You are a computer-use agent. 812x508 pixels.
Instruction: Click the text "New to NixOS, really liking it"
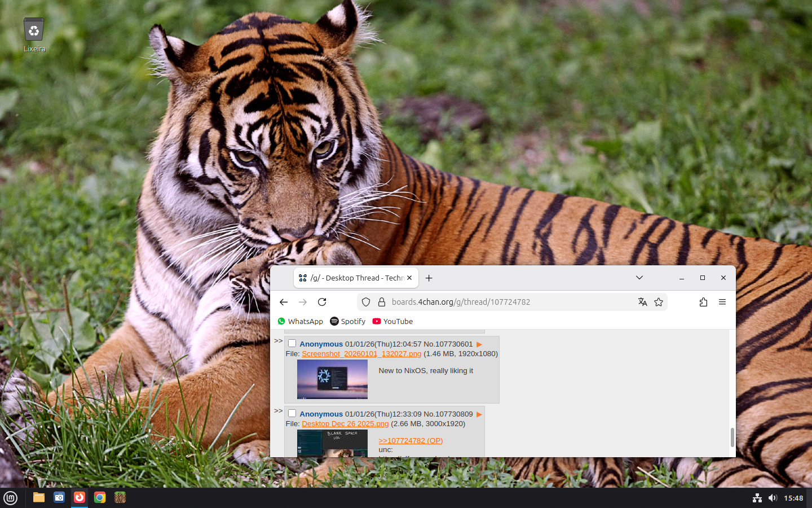click(x=426, y=371)
